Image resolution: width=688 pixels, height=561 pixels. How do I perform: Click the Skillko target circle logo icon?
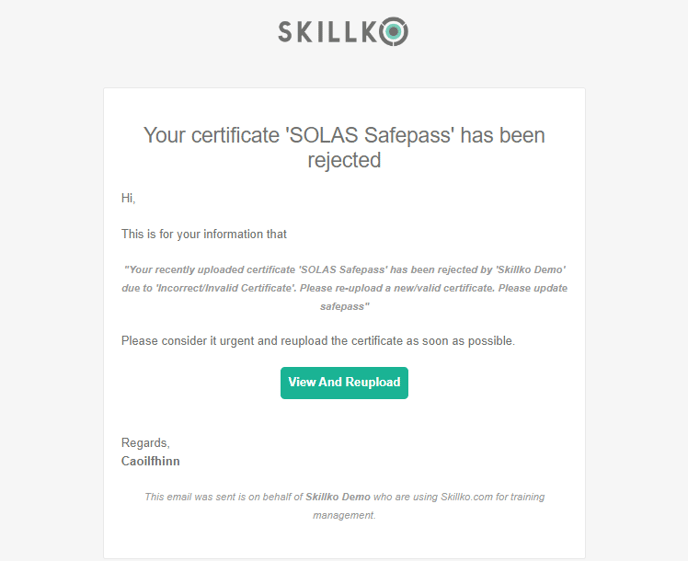click(x=394, y=31)
